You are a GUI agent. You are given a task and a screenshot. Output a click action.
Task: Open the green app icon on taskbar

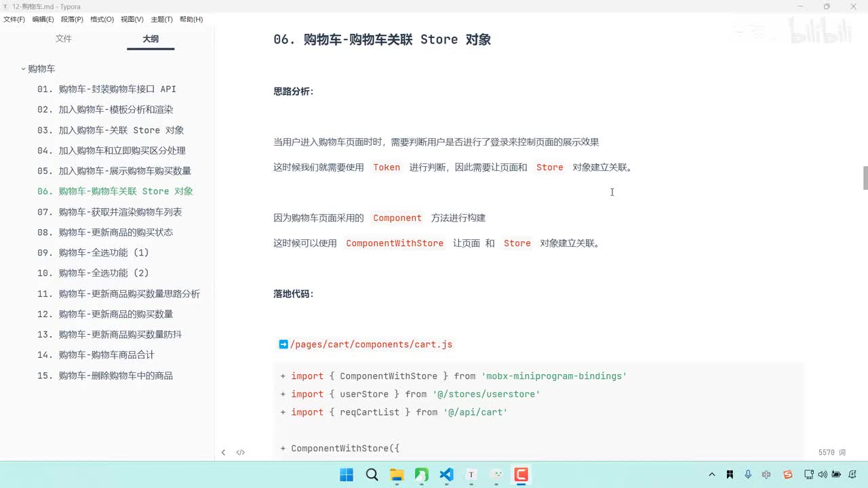421,474
